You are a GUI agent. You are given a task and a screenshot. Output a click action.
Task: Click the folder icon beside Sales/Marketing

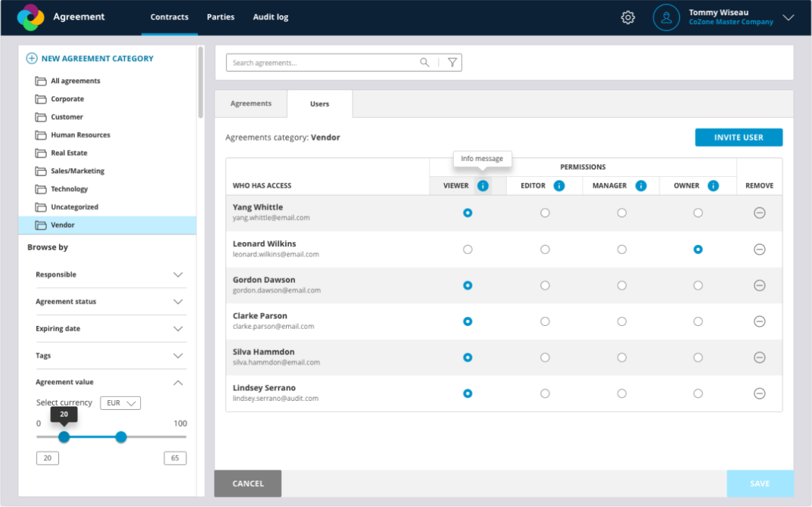pyautogui.click(x=40, y=171)
